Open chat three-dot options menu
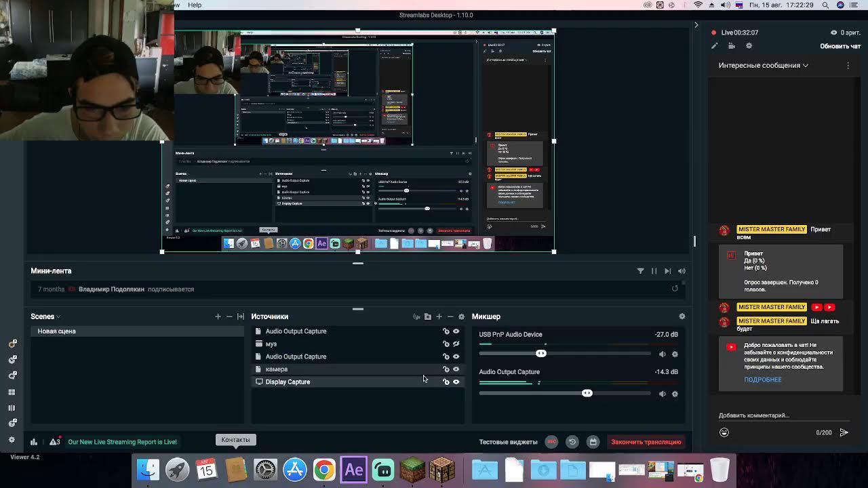868x488 pixels. coord(848,66)
